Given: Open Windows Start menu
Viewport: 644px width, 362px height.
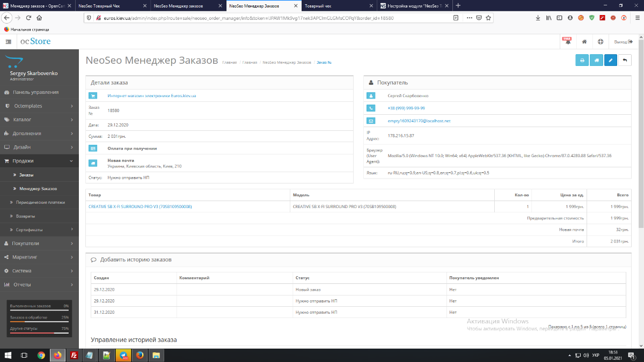Looking at the screenshot, I should pyautogui.click(x=8, y=355).
